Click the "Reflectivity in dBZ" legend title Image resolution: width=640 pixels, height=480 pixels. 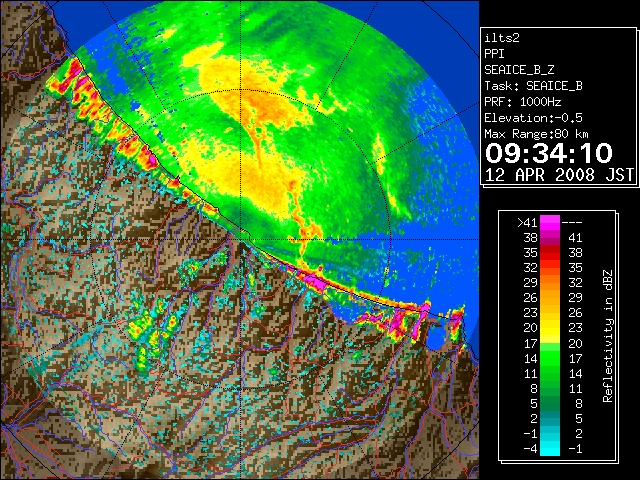(608, 336)
